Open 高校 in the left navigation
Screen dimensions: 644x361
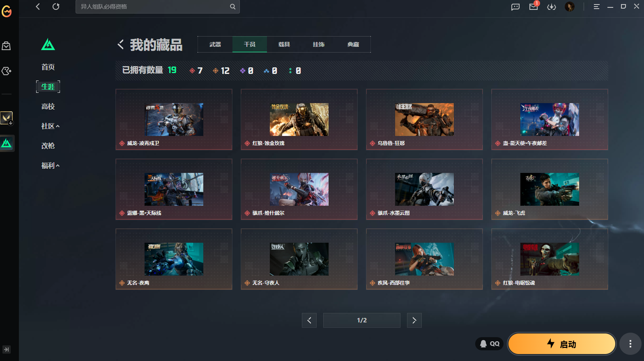[48, 106]
